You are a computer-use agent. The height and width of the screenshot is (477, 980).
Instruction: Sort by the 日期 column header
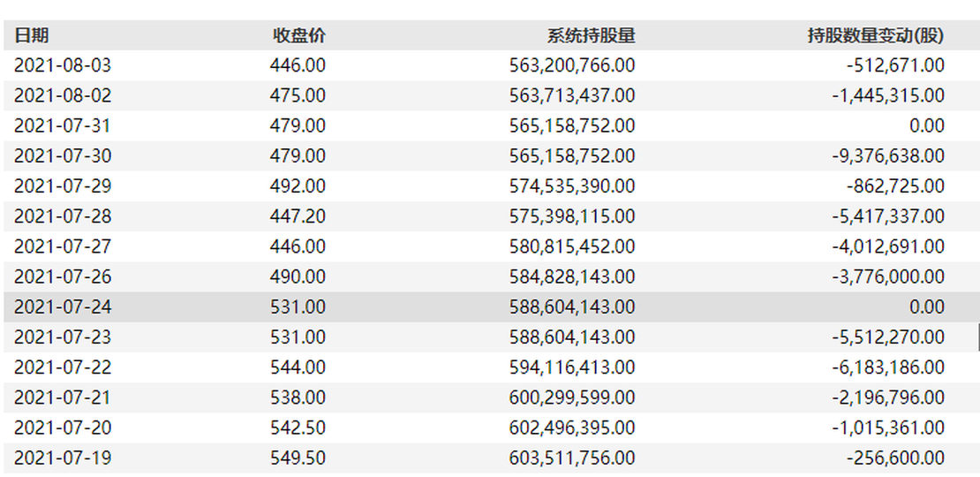coord(31,35)
